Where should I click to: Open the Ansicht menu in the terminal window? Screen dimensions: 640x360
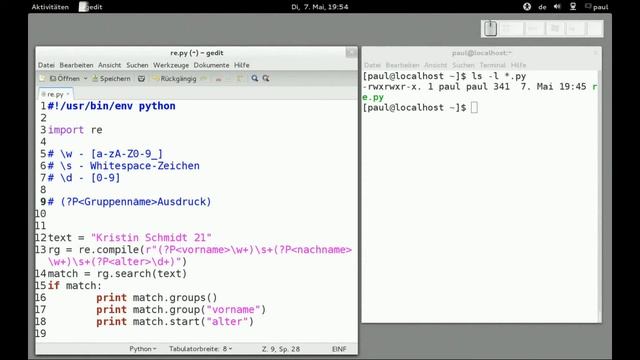tap(436, 65)
